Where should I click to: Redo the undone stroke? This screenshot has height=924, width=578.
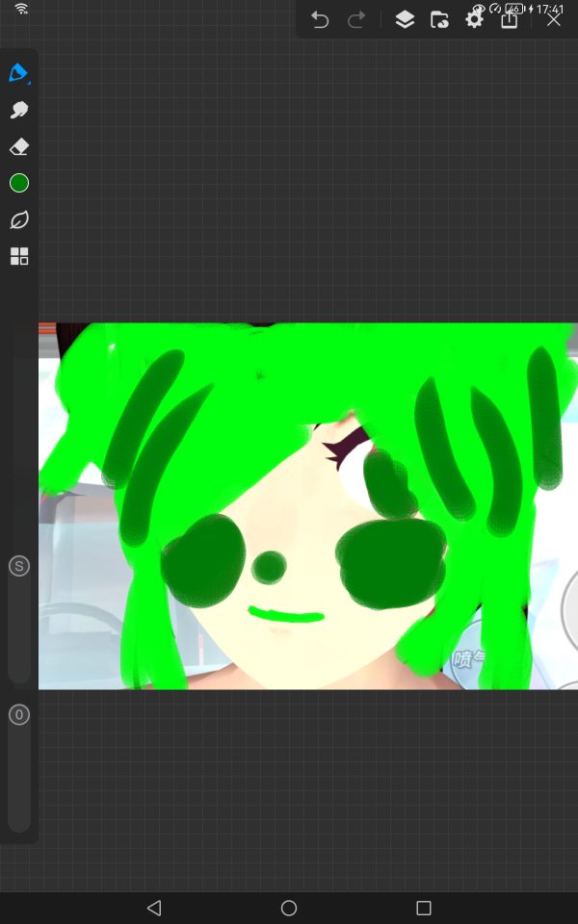pyautogui.click(x=356, y=20)
